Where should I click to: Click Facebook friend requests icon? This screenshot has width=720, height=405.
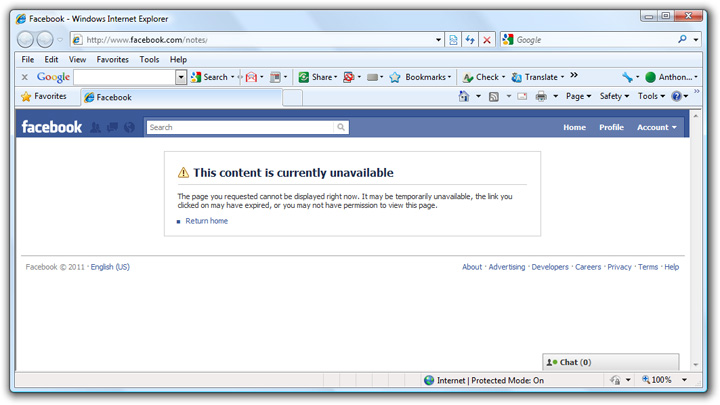pyautogui.click(x=95, y=127)
